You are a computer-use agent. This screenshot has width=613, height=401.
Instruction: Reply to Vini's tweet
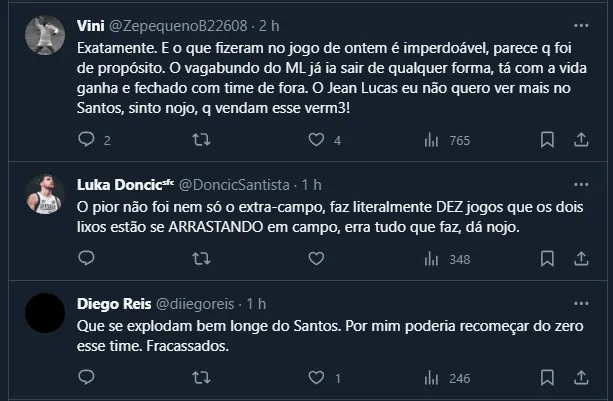click(87, 141)
